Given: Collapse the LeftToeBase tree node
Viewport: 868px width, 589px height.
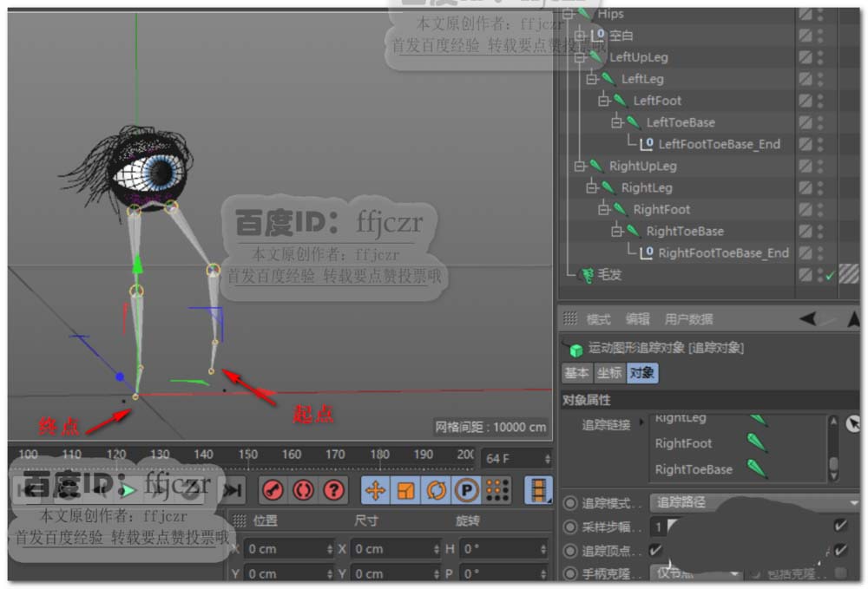Looking at the screenshot, I should click(616, 122).
